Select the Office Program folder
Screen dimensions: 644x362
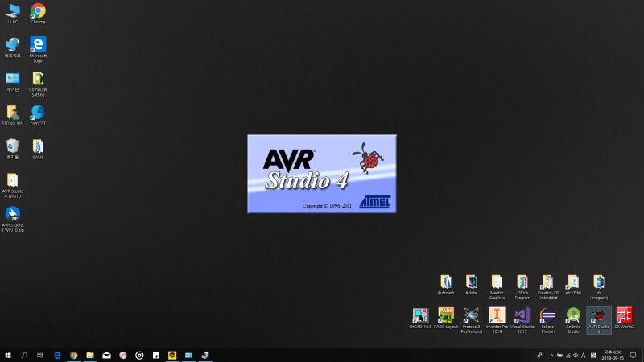pyautogui.click(x=522, y=287)
